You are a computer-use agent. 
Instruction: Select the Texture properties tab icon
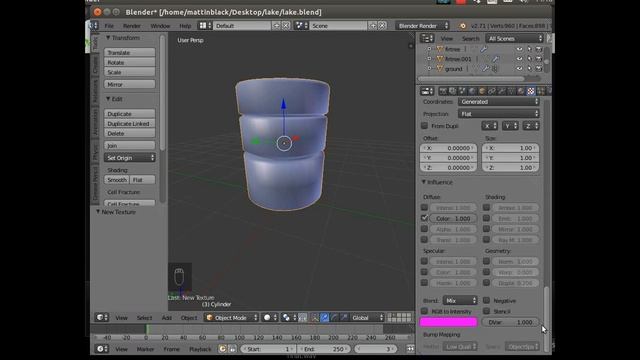click(x=531, y=91)
